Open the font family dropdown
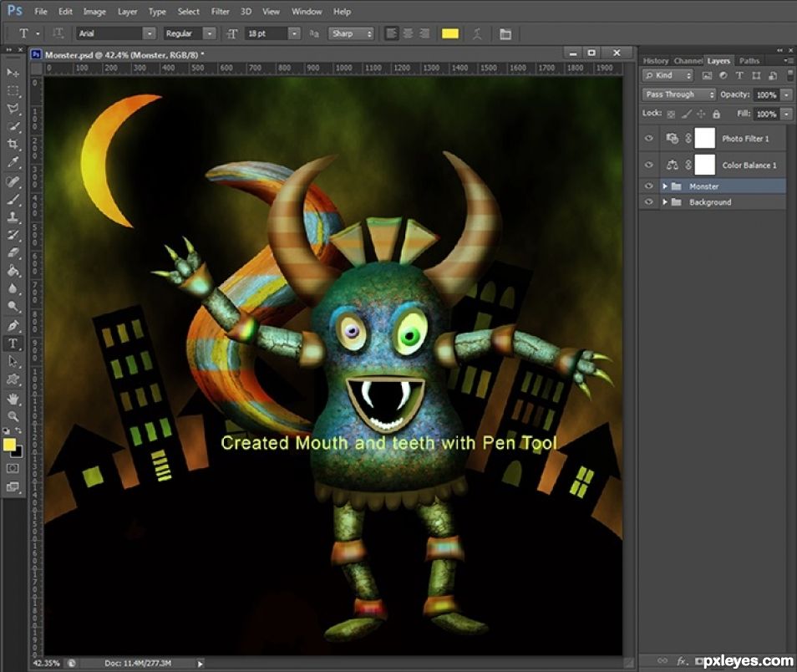Screen dimensions: 797x672 [149, 33]
